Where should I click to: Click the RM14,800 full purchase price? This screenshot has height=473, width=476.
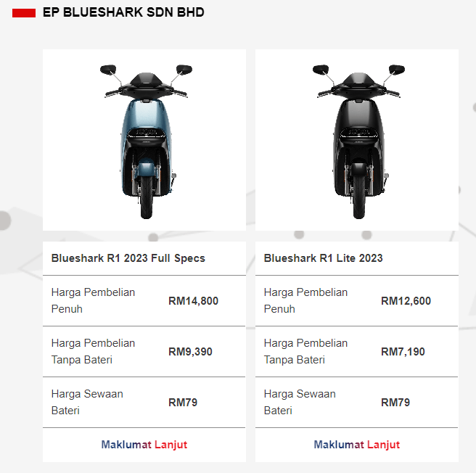193,301
